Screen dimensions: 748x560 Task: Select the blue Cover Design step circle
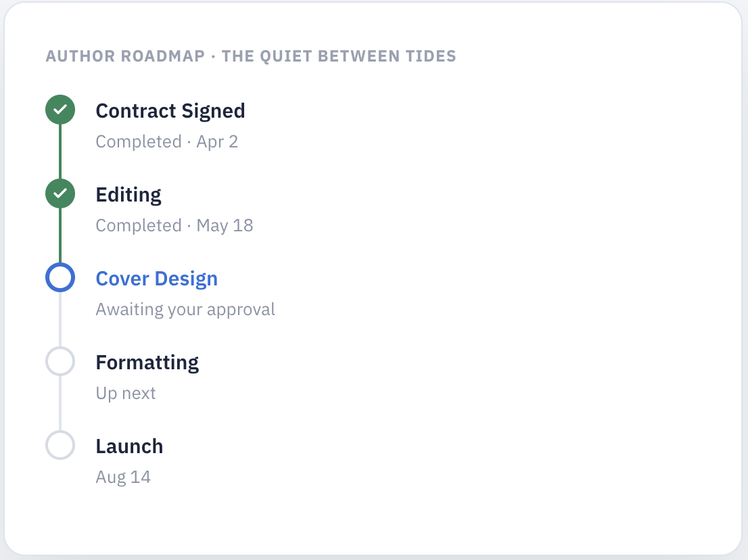pos(60,277)
